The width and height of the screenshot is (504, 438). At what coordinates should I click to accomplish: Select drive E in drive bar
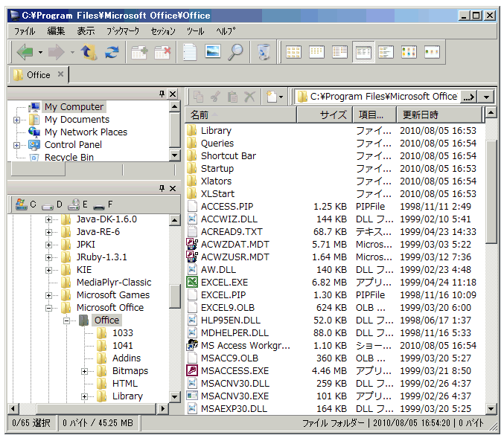(77, 204)
